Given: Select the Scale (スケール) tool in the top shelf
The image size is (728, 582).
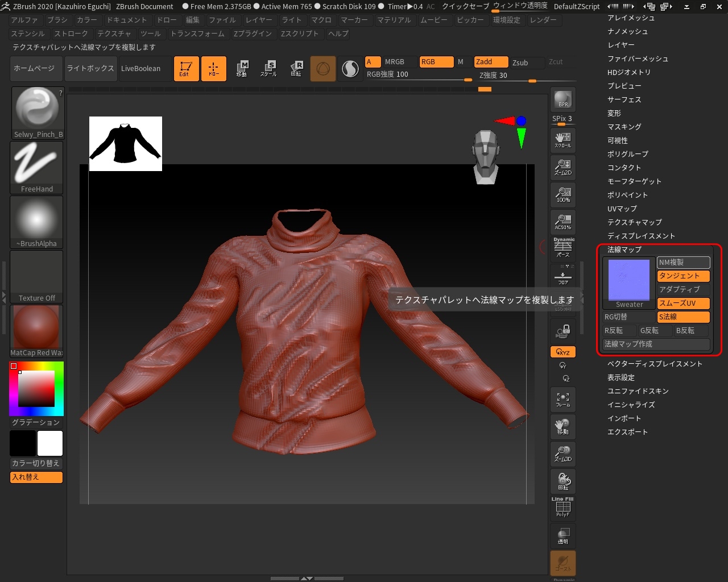Looking at the screenshot, I should tap(268, 69).
